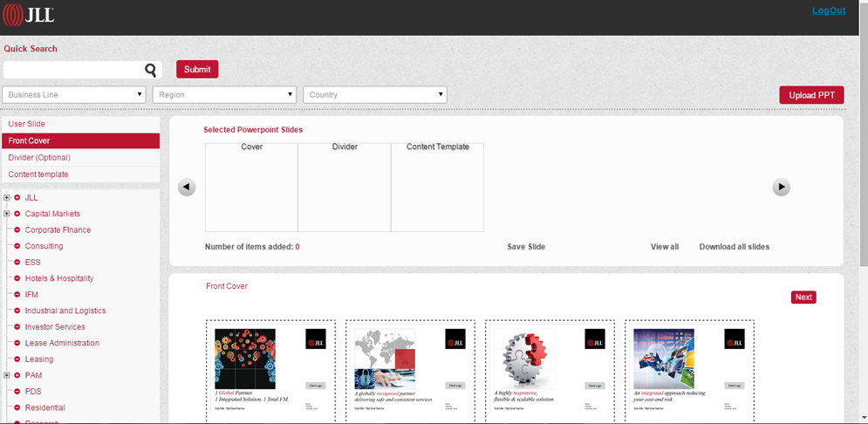Click the red circle icon beside Hotels & Hospitality
Screen dimensions: 868x424
(x=17, y=278)
